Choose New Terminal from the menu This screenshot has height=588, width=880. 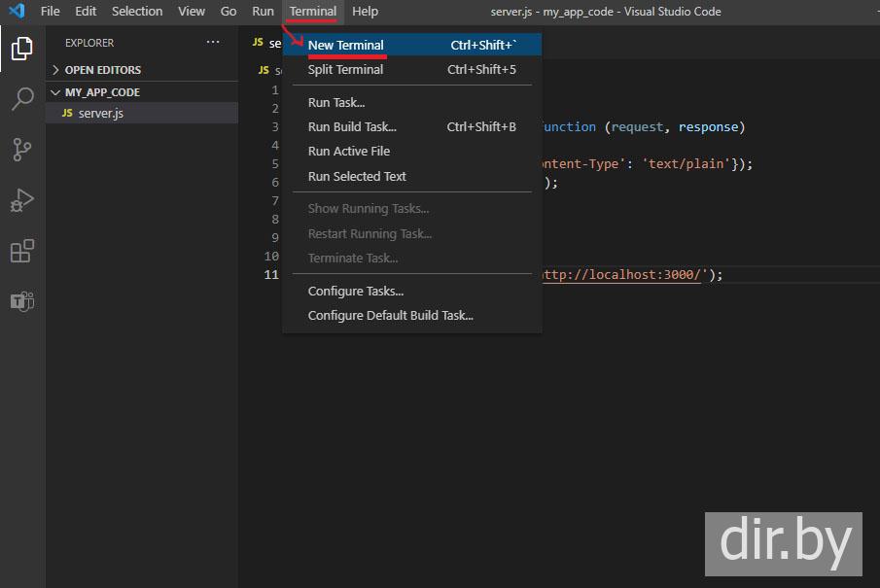click(x=345, y=45)
